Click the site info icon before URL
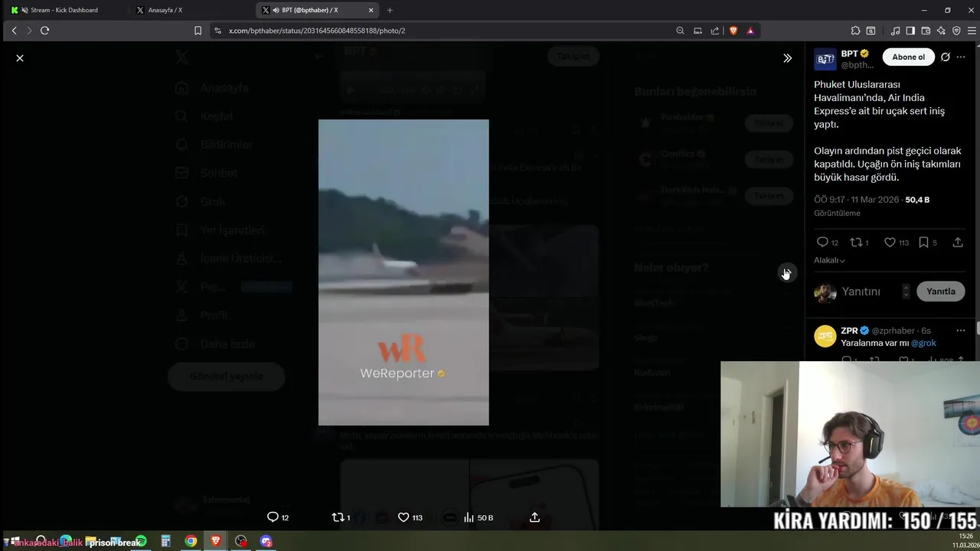The image size is (980, 551). (x=217, y=31)
